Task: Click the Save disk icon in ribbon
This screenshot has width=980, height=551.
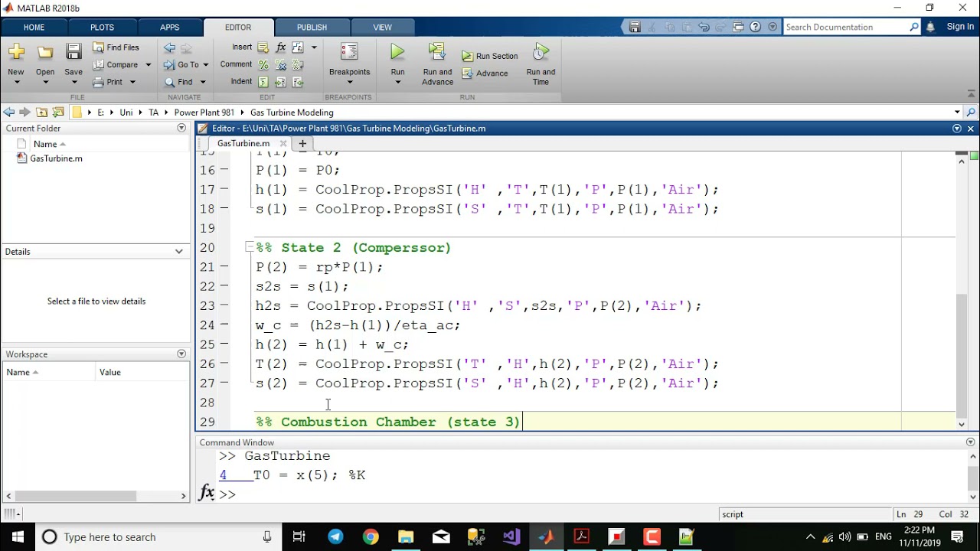Action: [x=73, y=52]
